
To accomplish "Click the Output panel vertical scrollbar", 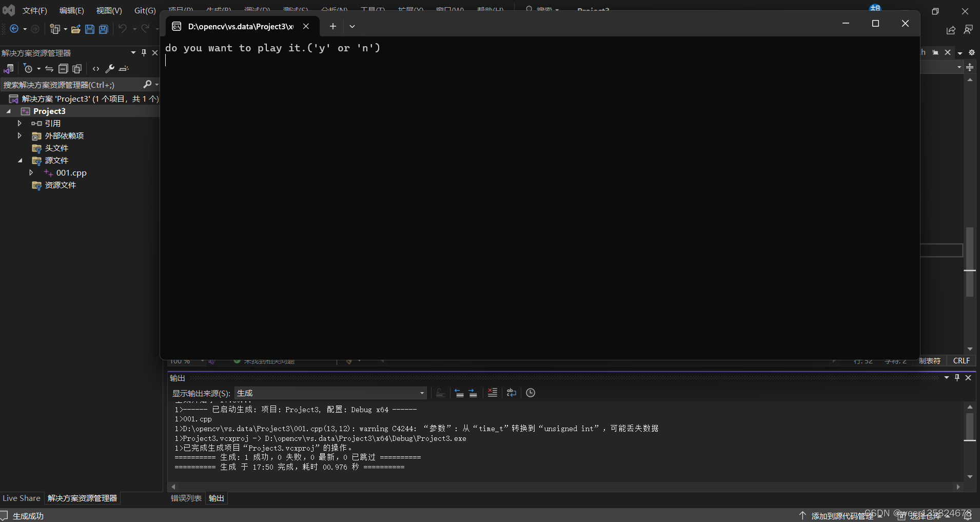I will [970, 427].
